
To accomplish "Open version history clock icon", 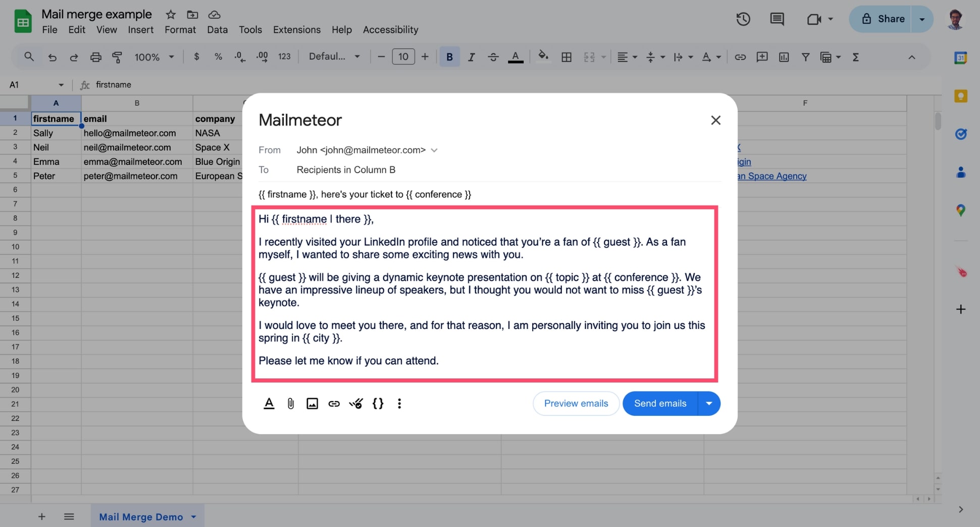I will tap(743, 19).
